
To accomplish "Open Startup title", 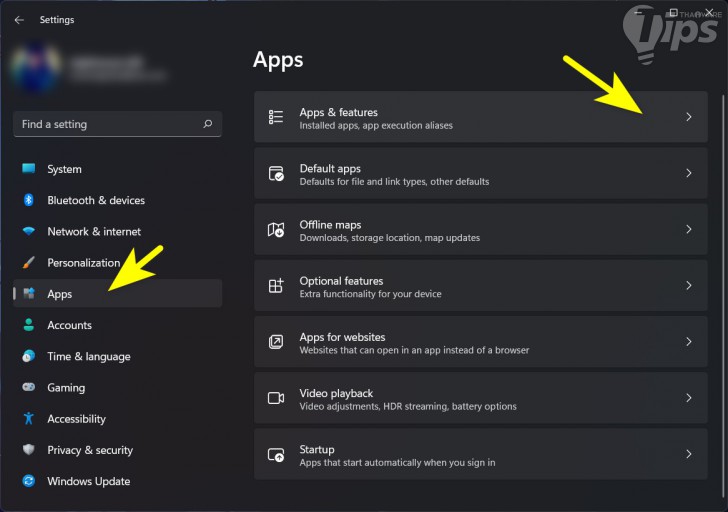I will [317, 449].
